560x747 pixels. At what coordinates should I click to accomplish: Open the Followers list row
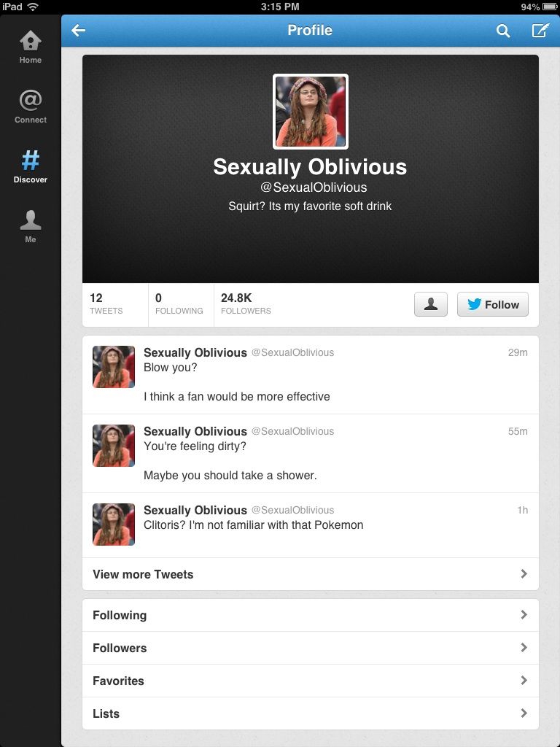311,648
